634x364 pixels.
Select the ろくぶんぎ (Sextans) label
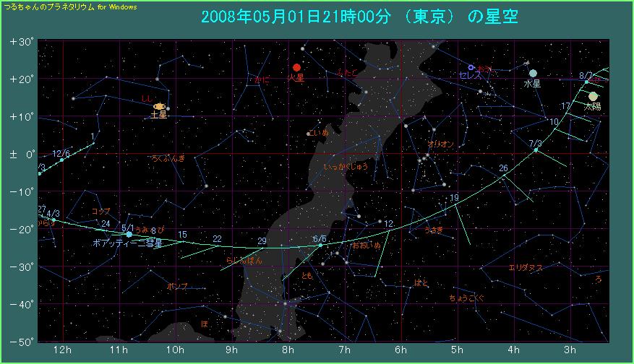(x=168, y=157)
